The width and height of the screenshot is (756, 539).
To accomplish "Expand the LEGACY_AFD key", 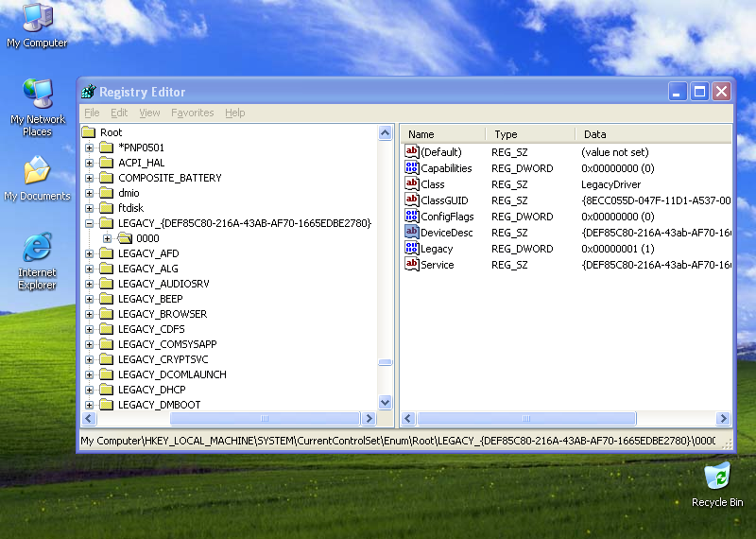I will (89, 253).
